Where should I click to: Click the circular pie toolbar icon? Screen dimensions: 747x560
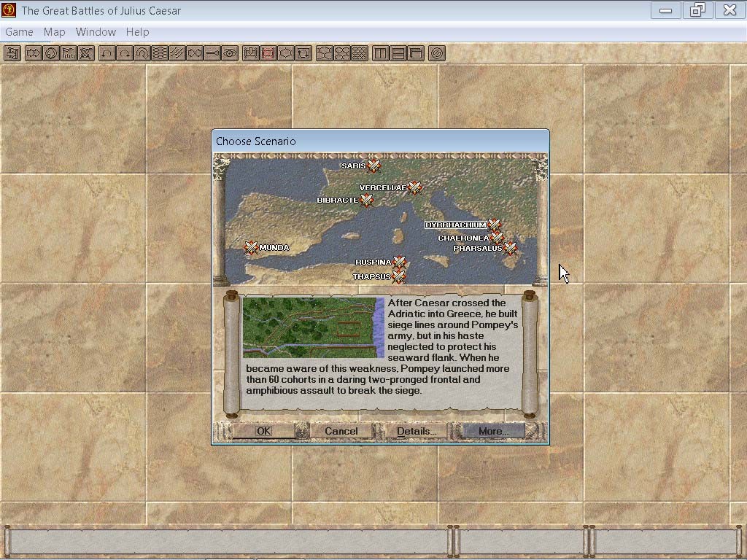(51, 53)
